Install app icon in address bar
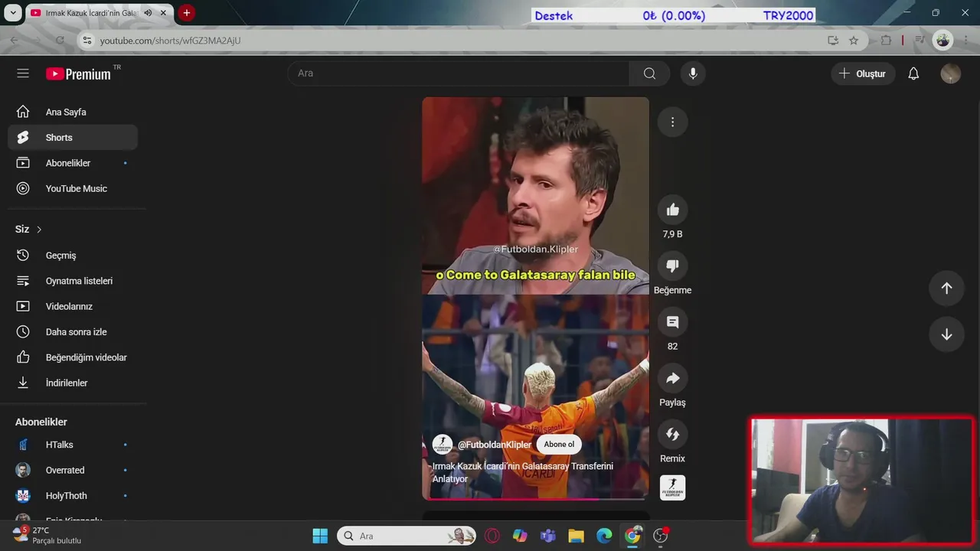980x551 pixels. click(x=833, y=41)
